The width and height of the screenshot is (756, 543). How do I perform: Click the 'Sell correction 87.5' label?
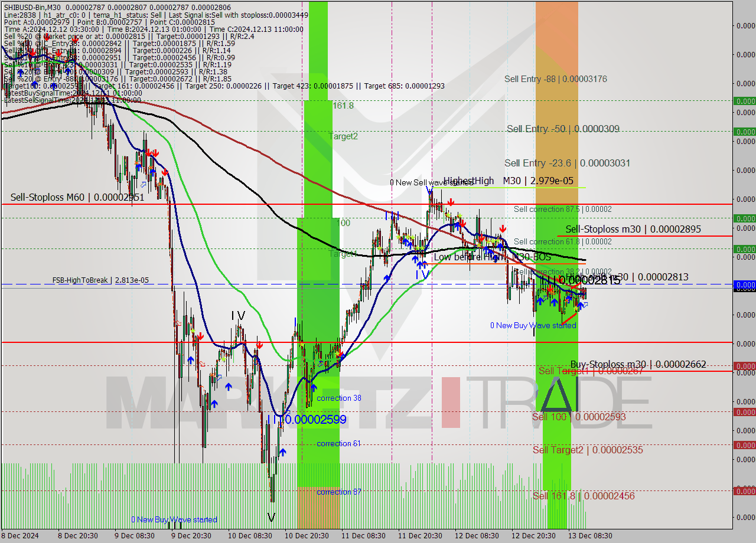pos(563,210)
